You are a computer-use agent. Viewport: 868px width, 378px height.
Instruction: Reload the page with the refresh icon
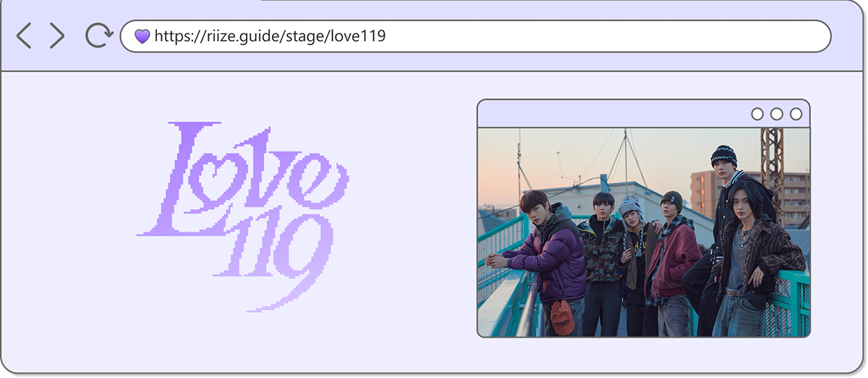[98, 35]
